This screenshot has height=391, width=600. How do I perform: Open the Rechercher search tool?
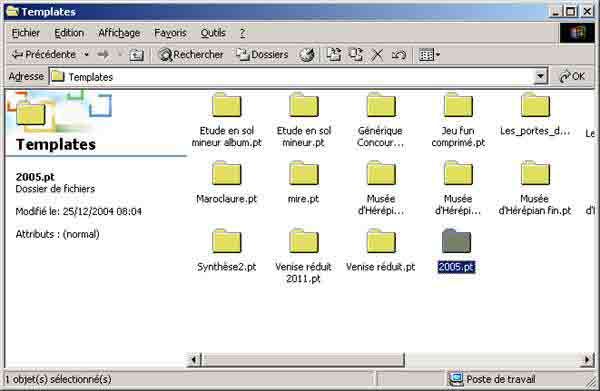click(x=191, y=55)
